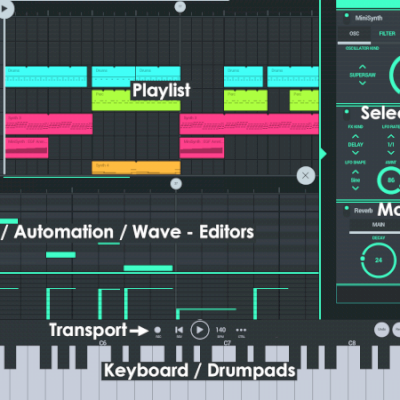Screen dimensions: 400x400
Task: Start playback with the Play button
Action: point(200,330)
